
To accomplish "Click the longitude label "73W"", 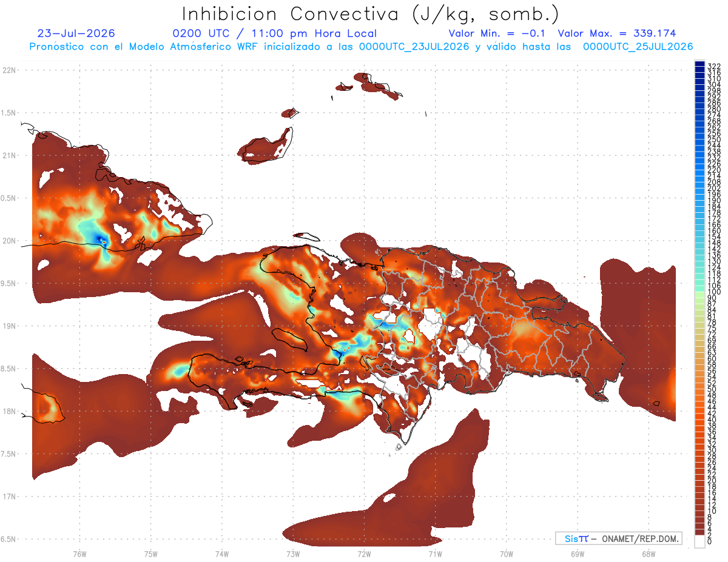I will 293,554.
